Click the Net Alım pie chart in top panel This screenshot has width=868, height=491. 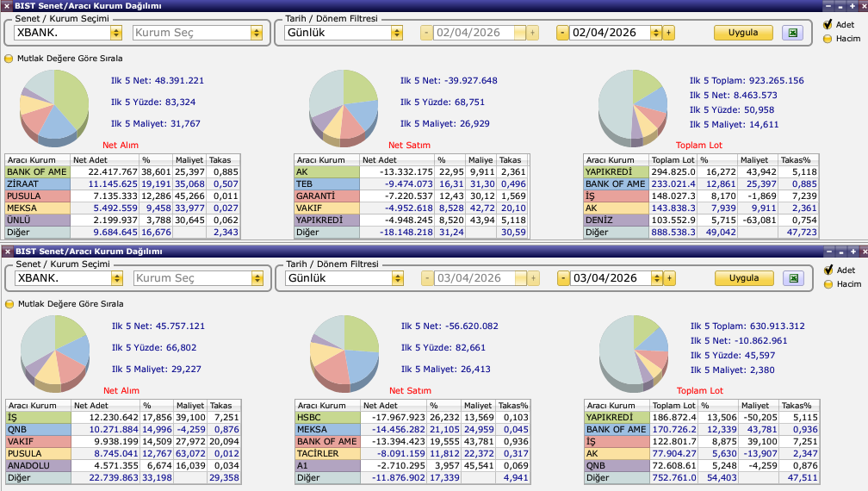click(x=54, y=105)
